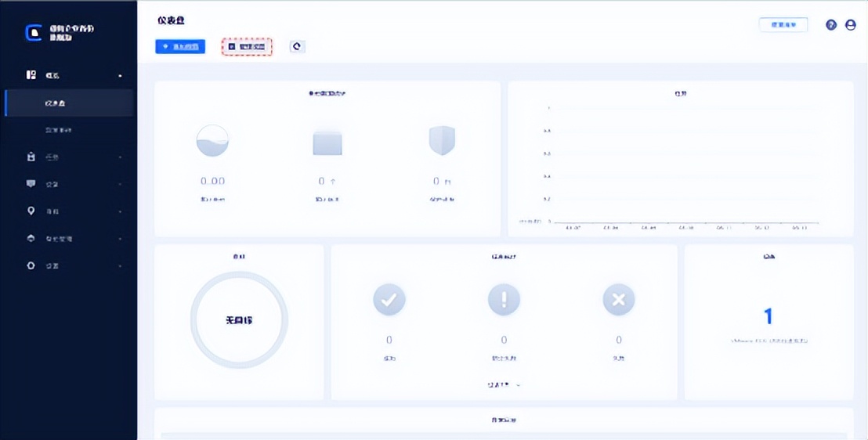Expand the gear settings section chevron
The height and width of the screenshot is (440, 868).
(x=120, y=266)
